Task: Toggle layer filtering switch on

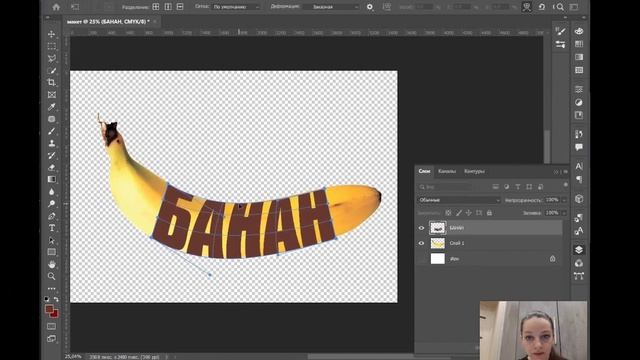Action: (x=565, y=185)
